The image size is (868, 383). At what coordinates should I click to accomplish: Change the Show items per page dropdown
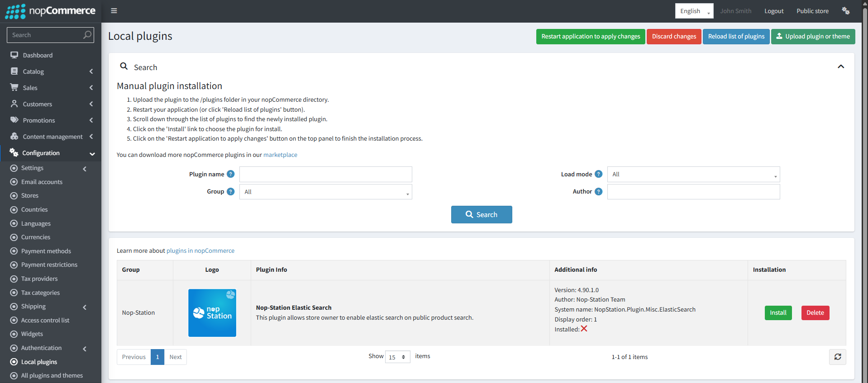397,357
